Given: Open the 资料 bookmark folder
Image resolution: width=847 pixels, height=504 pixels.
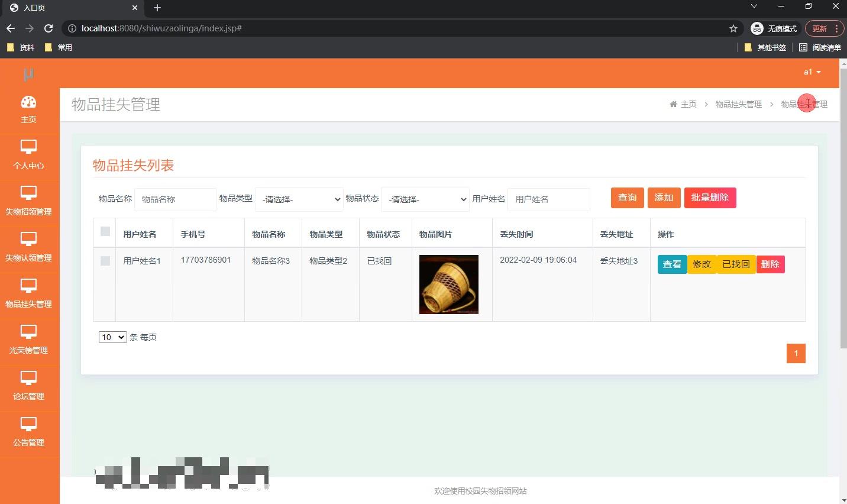Looking at the screenshot, I should point(21,47).
